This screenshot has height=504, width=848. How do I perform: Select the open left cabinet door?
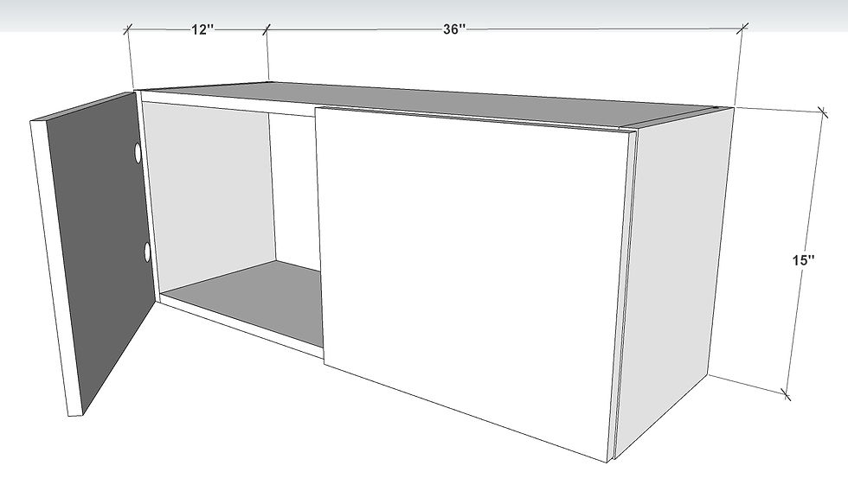tap(92, 254)
